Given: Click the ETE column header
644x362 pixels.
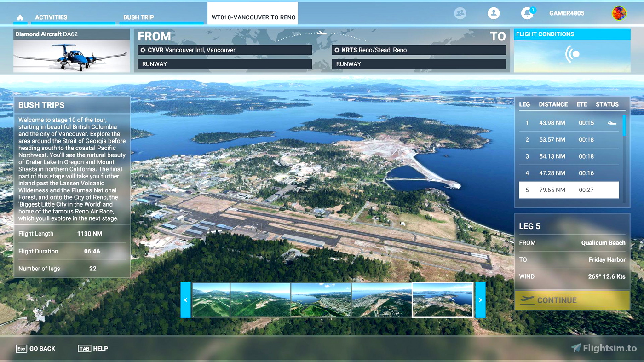Looking at the screenshot, I should (x=582, y=104).
